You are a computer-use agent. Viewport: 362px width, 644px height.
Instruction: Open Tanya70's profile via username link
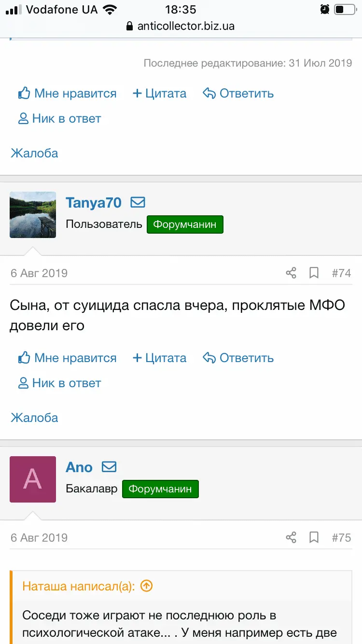pyautogui.click(x=94, y=202)
